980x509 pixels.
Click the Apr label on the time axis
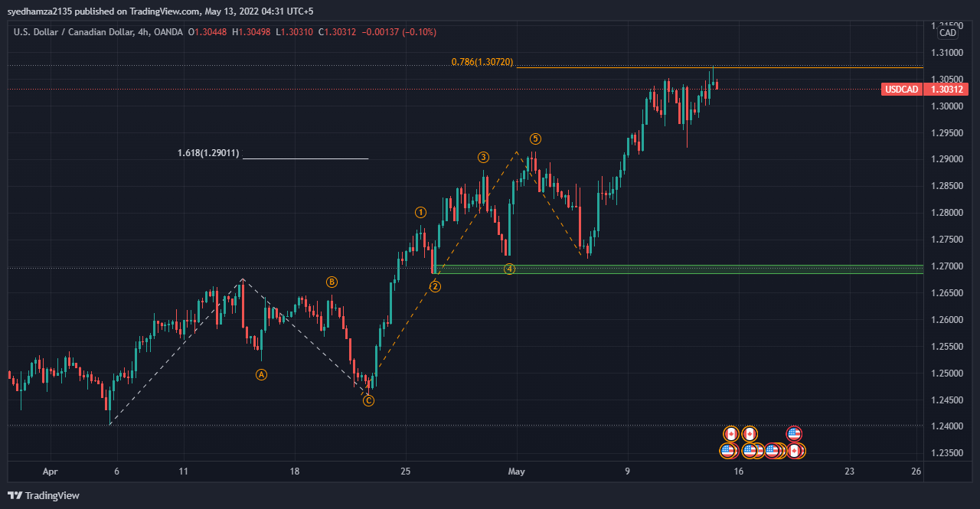point(50,472)
